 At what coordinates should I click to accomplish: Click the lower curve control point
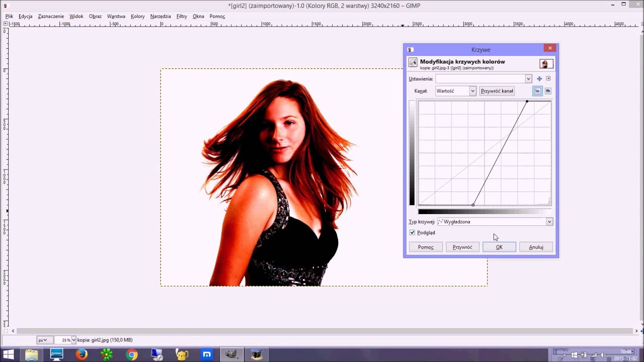473,205
